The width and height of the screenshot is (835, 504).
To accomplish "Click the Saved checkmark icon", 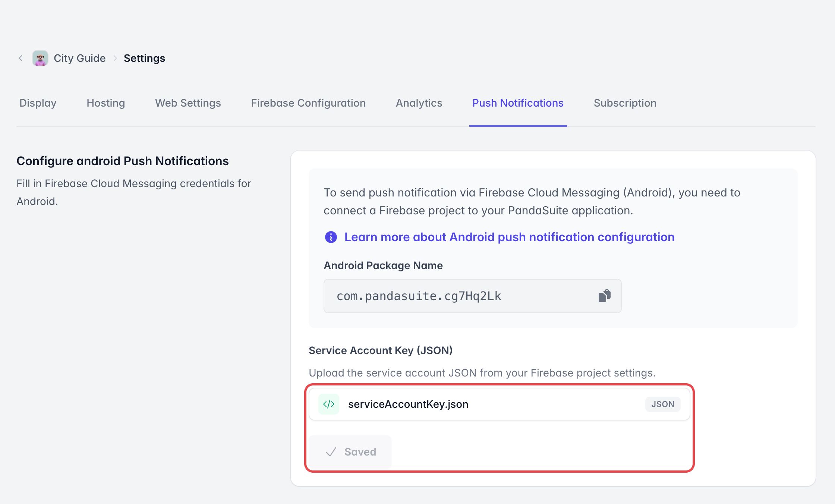I will click(331, 452).
